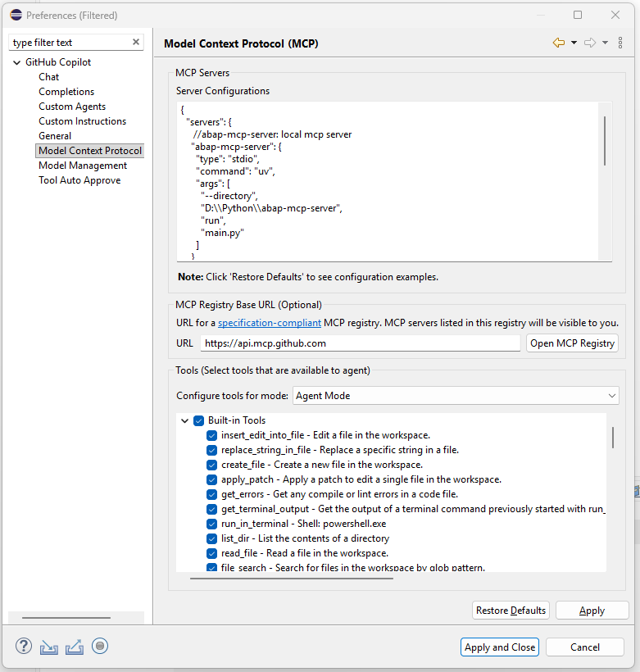Select the Chat preferences page
The image size is (640, 672).
(x=48, y=77)
